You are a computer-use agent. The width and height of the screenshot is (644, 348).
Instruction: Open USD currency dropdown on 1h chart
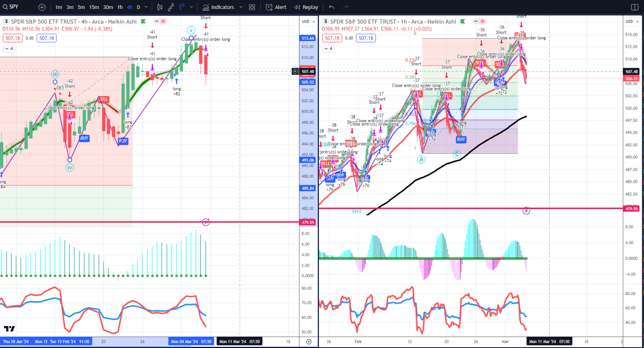(632, 22)
